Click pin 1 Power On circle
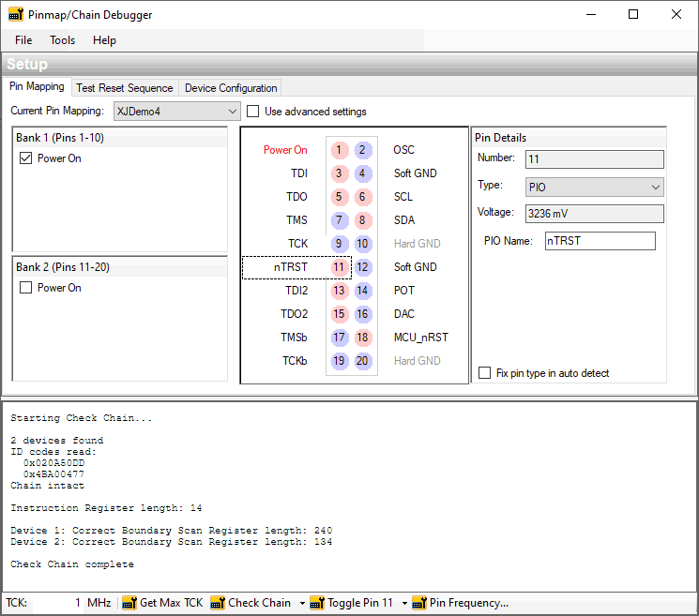The width and height of the screenshot is (699, 616). (x=339, y=150)
